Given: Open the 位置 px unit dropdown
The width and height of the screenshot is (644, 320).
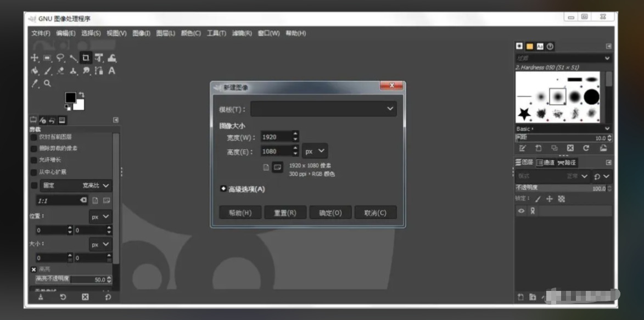Looking at the screenshot, I should 100,217.
